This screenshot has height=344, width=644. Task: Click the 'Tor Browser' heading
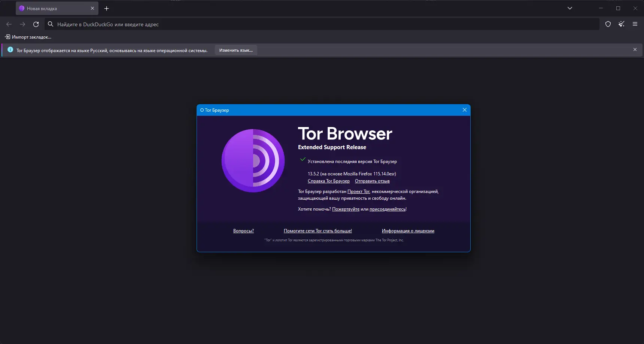(345, 134)
